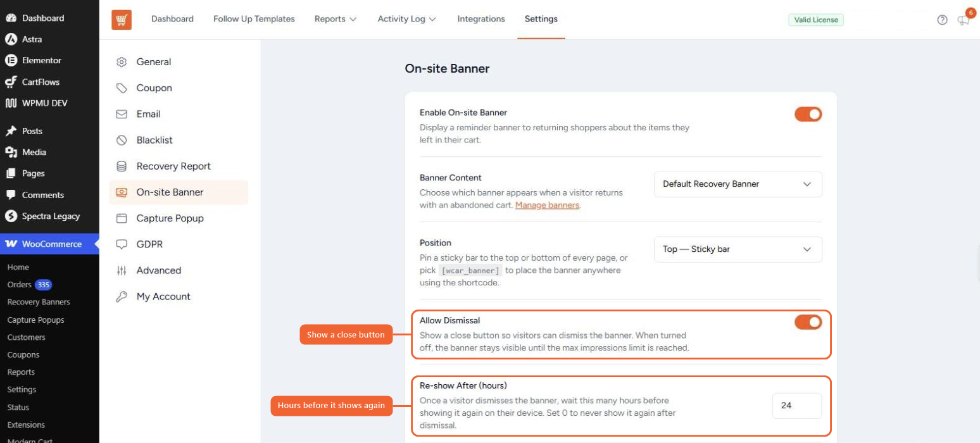Viewport: 980px width, 443px height.
Task: Toggle Enable On-site Banner switch
Action: [x=808, y=114]
